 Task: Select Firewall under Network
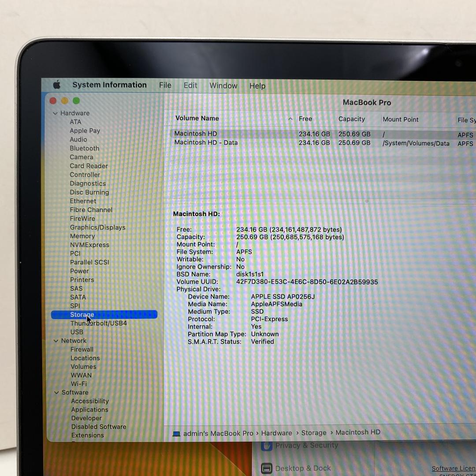[82, 350]
